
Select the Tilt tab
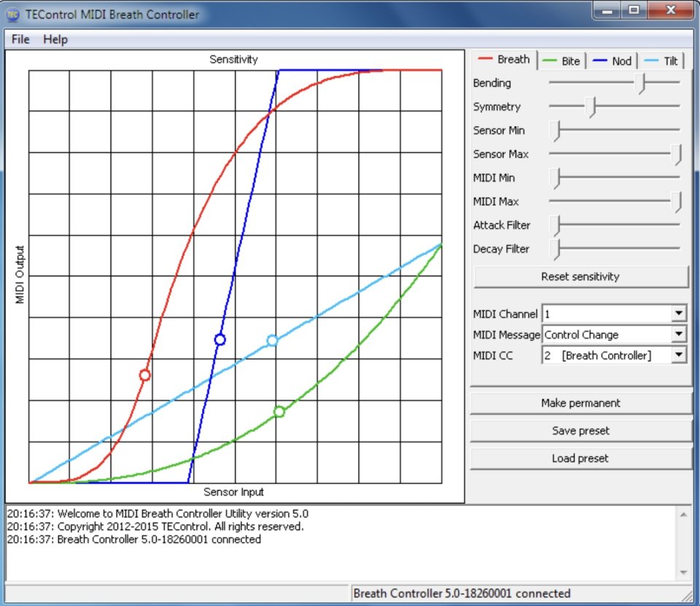pos(662,61)
